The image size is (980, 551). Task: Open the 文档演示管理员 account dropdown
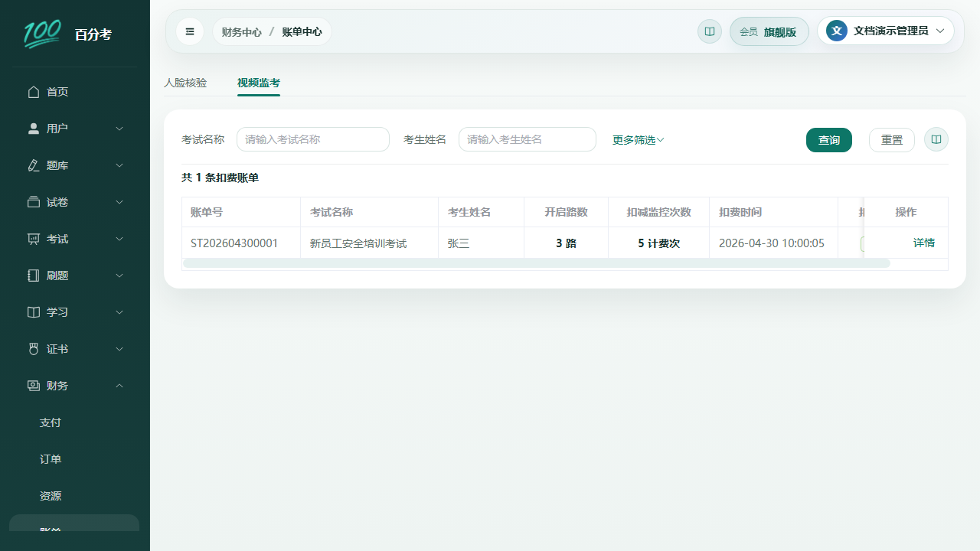coord(886,31)
